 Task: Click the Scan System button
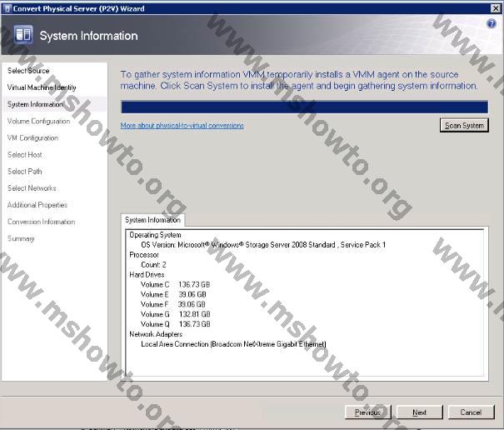click(464, 126)
